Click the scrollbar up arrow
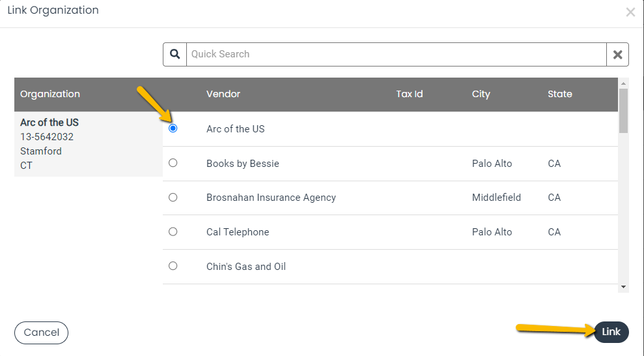The height and width of the screenshot is (356, 644). [623, 83]
